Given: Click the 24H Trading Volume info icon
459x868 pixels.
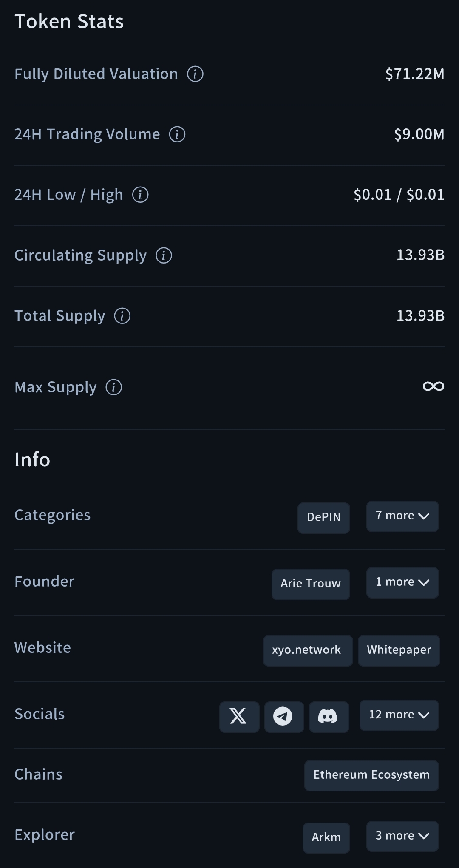Looking at the screenshot, I should pyautogui.click(x=177, y=134).
